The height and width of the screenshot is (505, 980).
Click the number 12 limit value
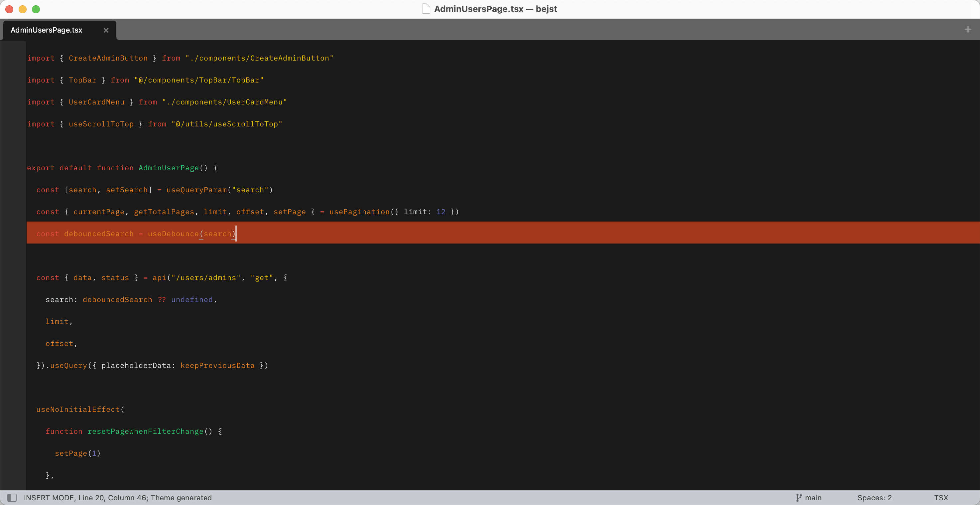coord(440,212)
